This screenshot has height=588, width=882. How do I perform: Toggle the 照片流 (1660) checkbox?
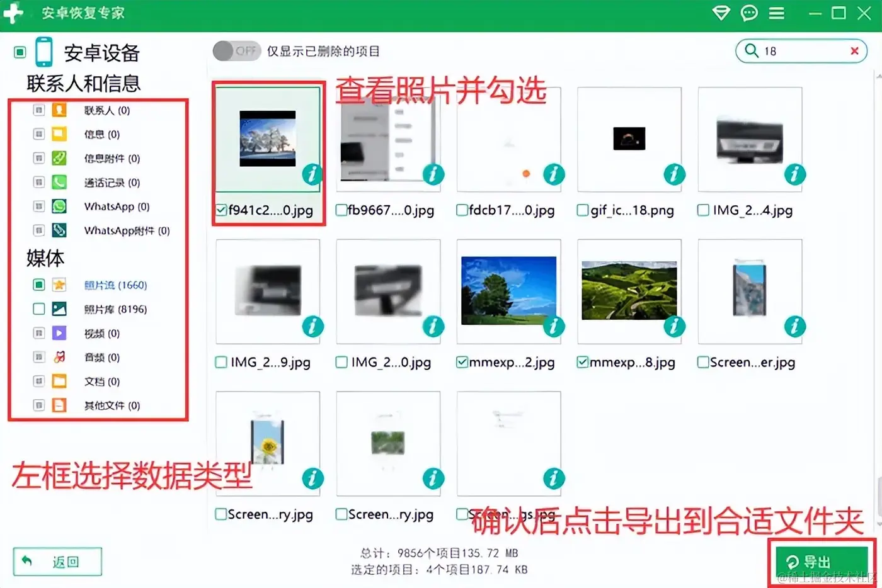[x=38, y=285]
